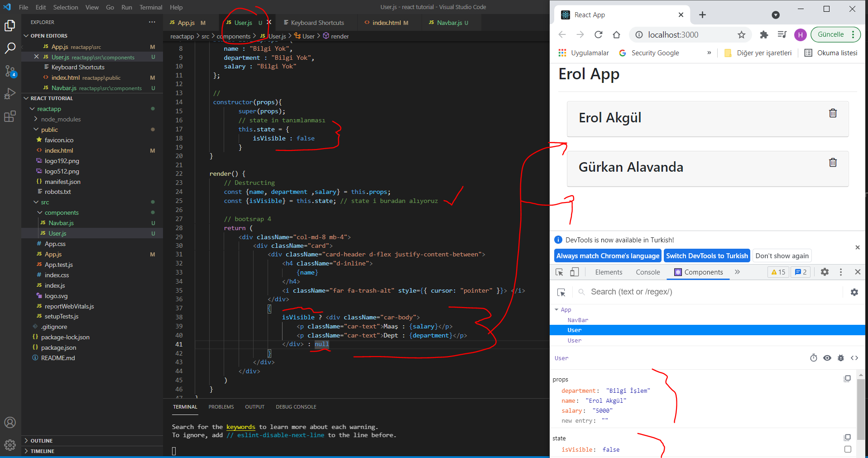The height and width of the screenshot is (458, 868).
Task: Click the Don't show again button
Action: [782, 256]
